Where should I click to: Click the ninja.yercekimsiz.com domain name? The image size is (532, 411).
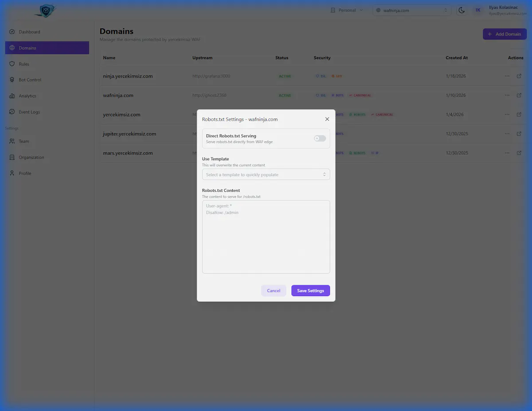tap(128, 76)
